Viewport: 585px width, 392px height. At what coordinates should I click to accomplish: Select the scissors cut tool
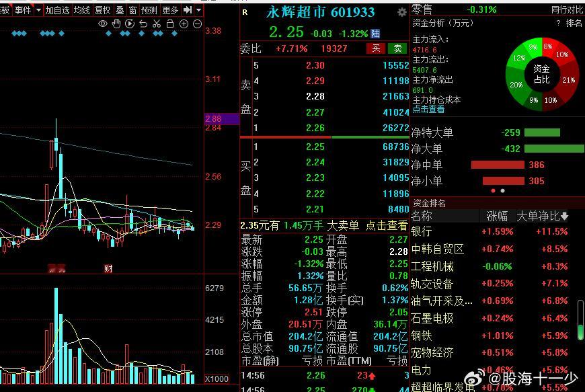pos(157,24)
